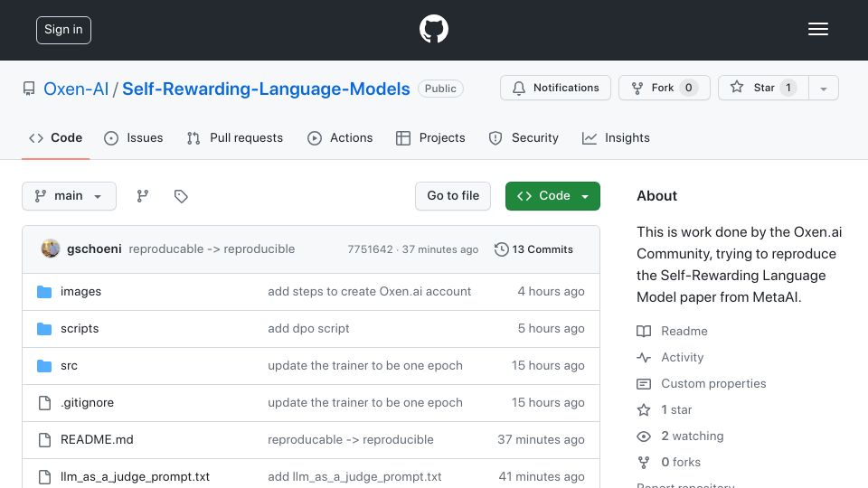Open the hamburger navigation menu
Viewport: 868px width, 488px height.
817,29
